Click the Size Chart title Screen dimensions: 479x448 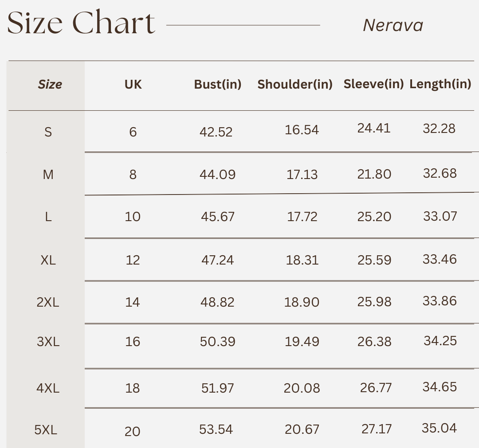81,22
